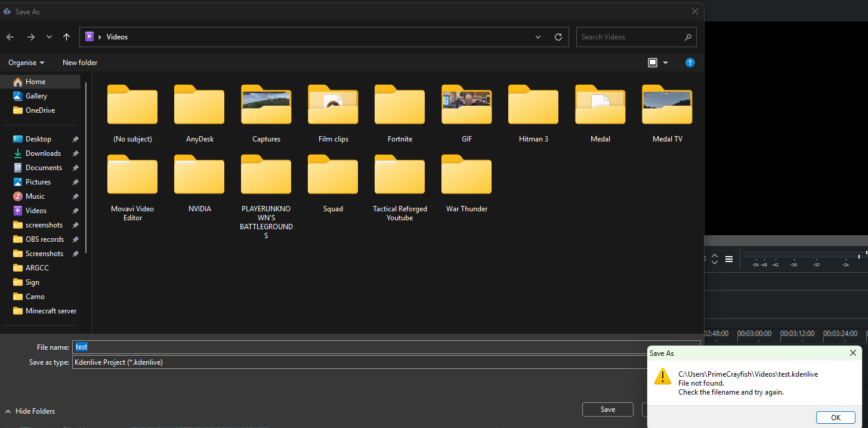Select Downloads in the sidebar

43,153
